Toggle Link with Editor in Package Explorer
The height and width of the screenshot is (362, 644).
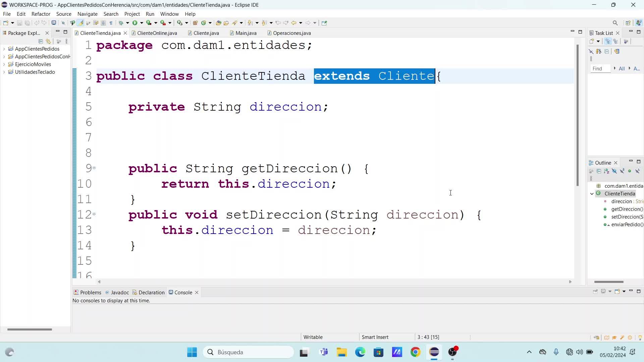click(49, 42)
